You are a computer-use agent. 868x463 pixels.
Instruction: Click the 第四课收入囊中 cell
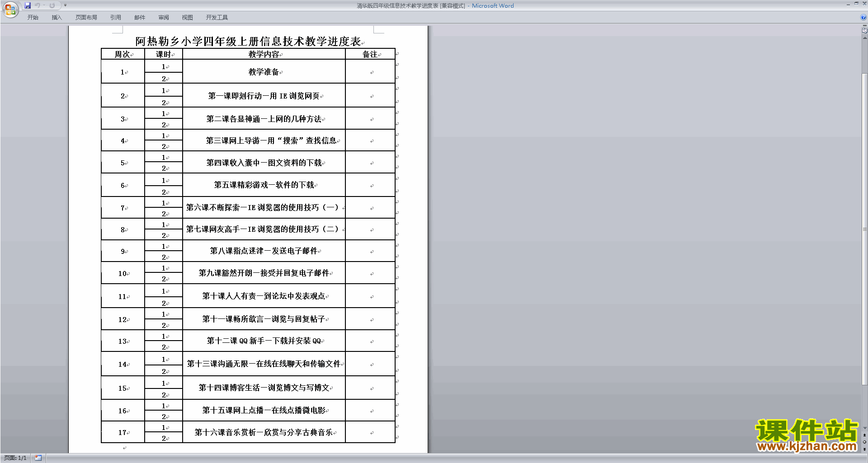(x=264, y=163)
